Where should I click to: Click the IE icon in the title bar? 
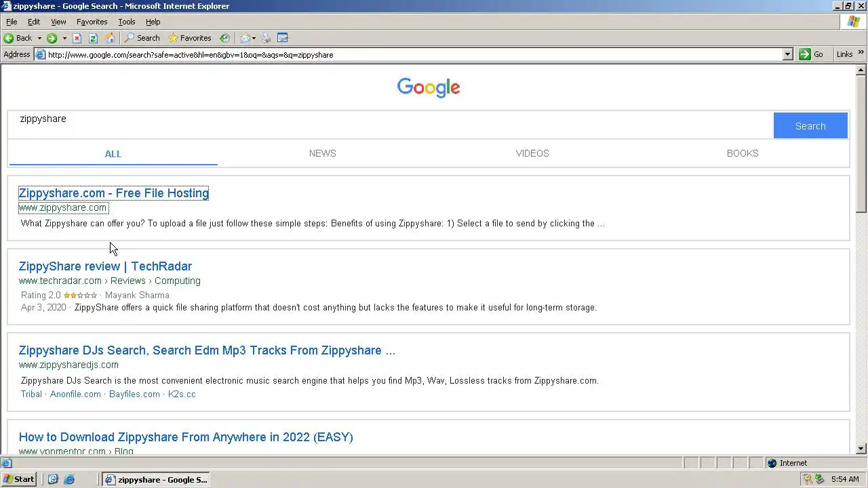pos(6,6)
